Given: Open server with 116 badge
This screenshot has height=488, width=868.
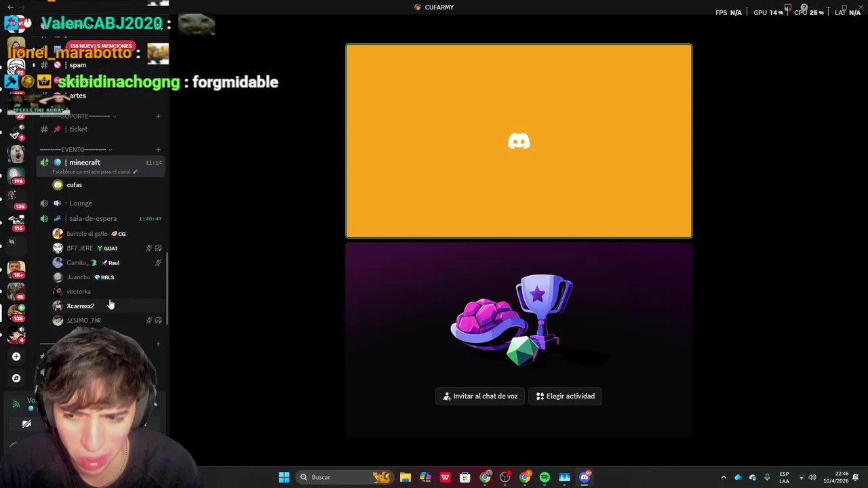Looking at the screenshot, I should click(x=16, y=221).
